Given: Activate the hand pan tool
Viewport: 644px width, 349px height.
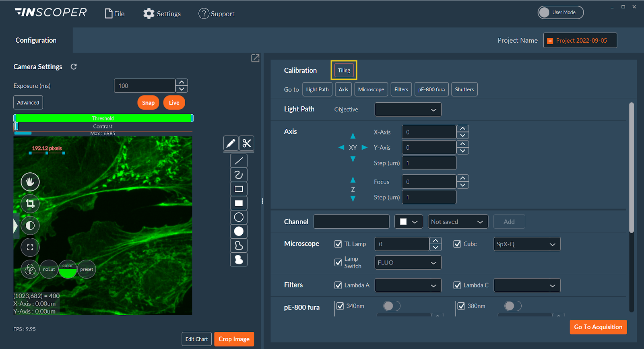Looking at the screenshot, I should 30,182.
